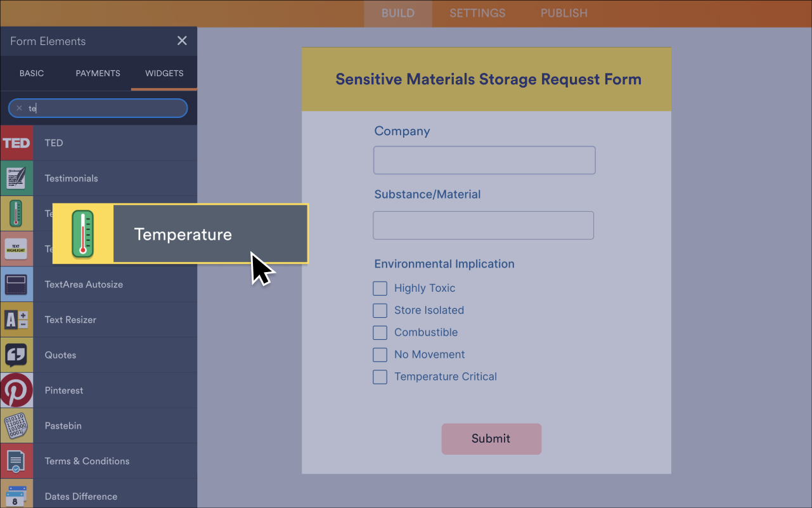Select the Quotes widget icon
This screenshot has width=812, height=508.
tap(16, 355)
